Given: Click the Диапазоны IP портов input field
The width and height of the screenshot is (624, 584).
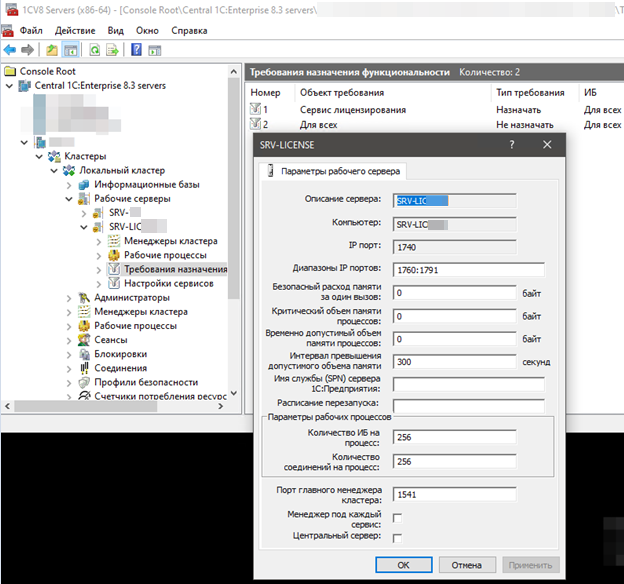Looking at the screenshot, I should [468, 269].
